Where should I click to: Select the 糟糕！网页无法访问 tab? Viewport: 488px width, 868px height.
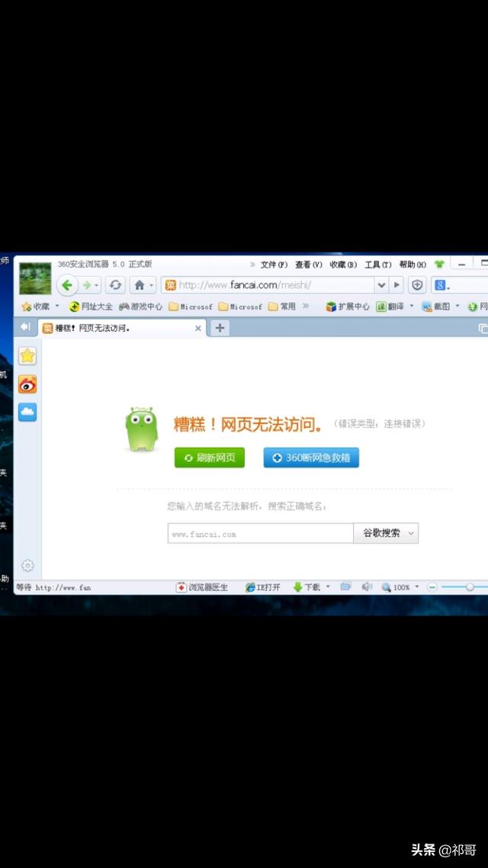[x=122, y=328]
